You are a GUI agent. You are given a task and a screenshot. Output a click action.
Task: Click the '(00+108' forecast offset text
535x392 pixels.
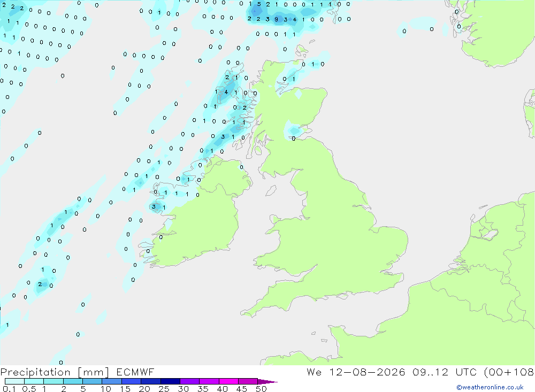(x=509, y=372)
